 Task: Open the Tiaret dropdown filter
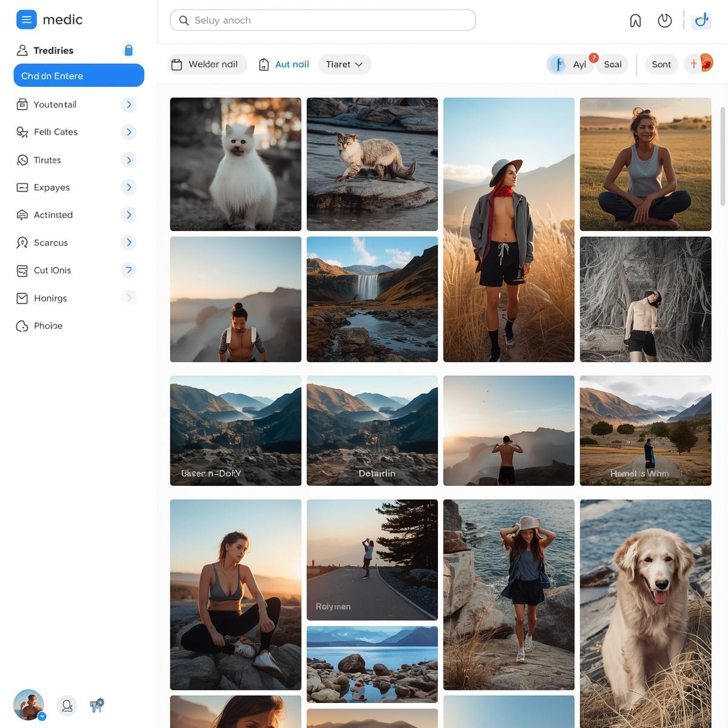pos(344,64)
